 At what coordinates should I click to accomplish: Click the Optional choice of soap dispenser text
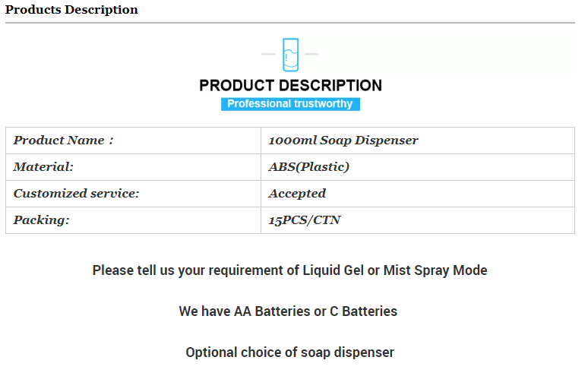tap(290, 352)
